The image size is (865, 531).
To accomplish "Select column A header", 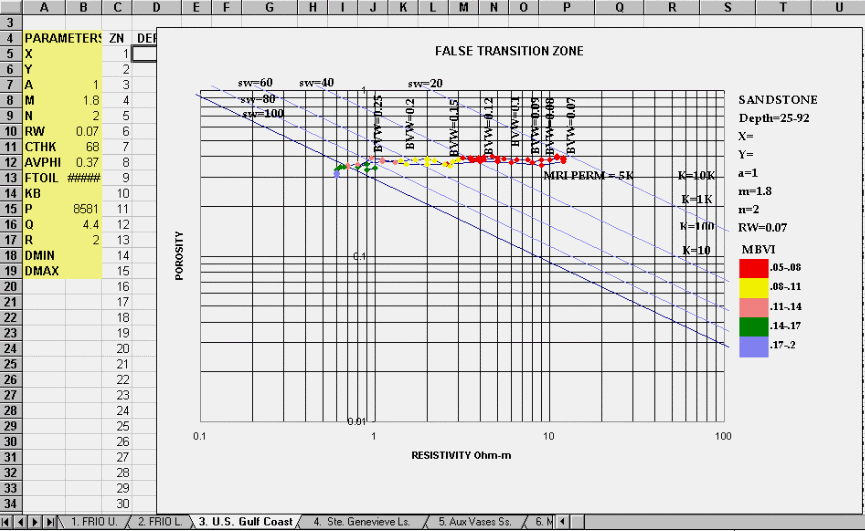I will point(44,7).
